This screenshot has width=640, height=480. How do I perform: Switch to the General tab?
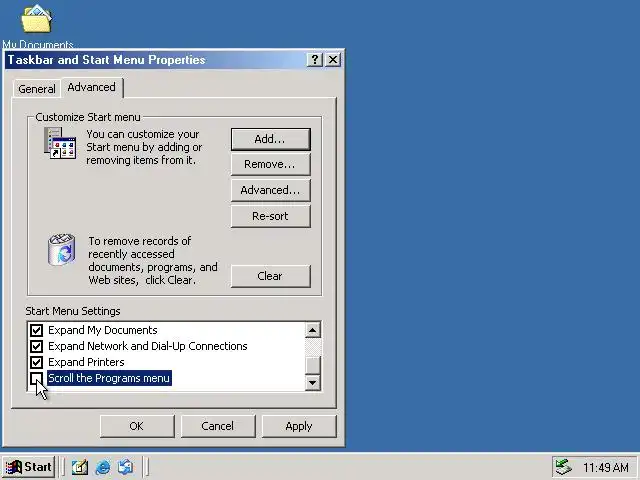click(37, 89)
